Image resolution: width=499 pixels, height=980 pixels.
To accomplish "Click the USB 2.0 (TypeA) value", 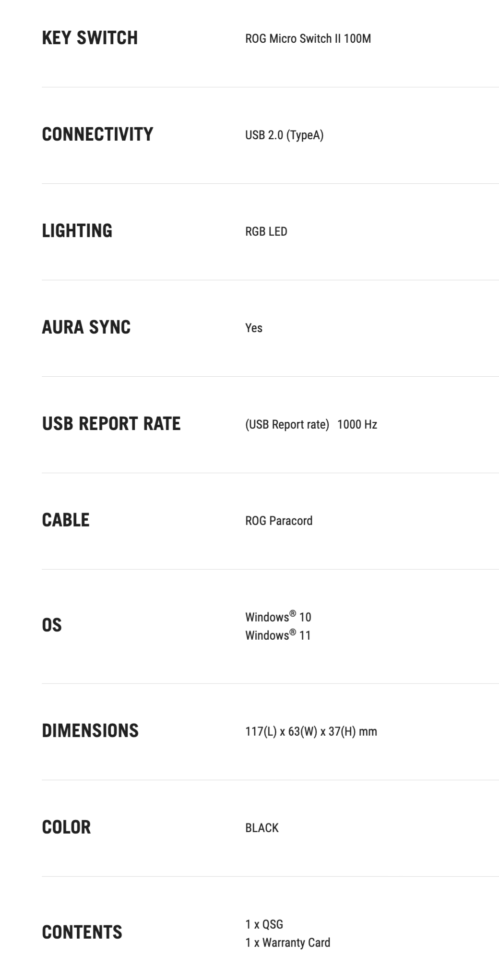I will [284, 135].
